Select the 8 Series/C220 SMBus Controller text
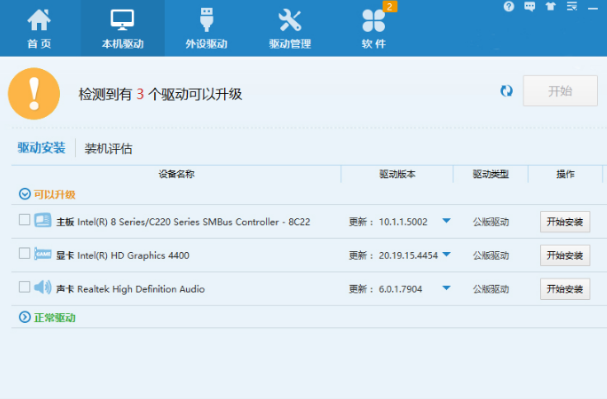 click(x=194, y=222)
